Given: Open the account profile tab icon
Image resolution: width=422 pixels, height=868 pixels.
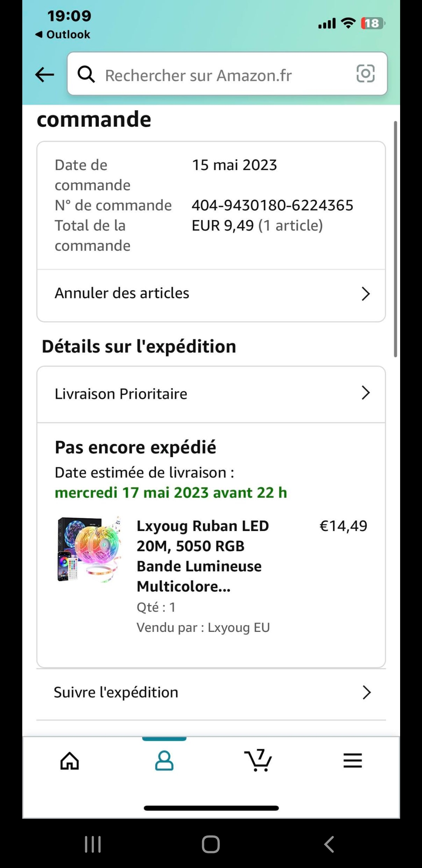Looking at the screenshot, I should (164, 760).
